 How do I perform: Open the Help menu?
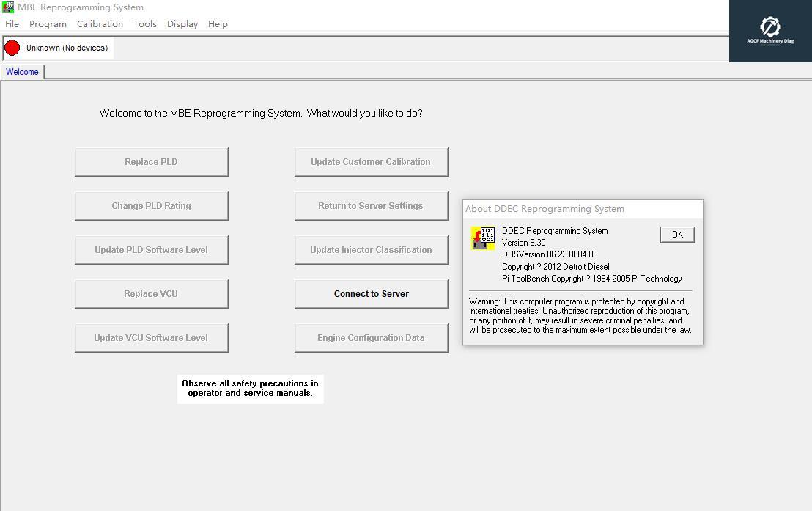[x=218, y=23]
